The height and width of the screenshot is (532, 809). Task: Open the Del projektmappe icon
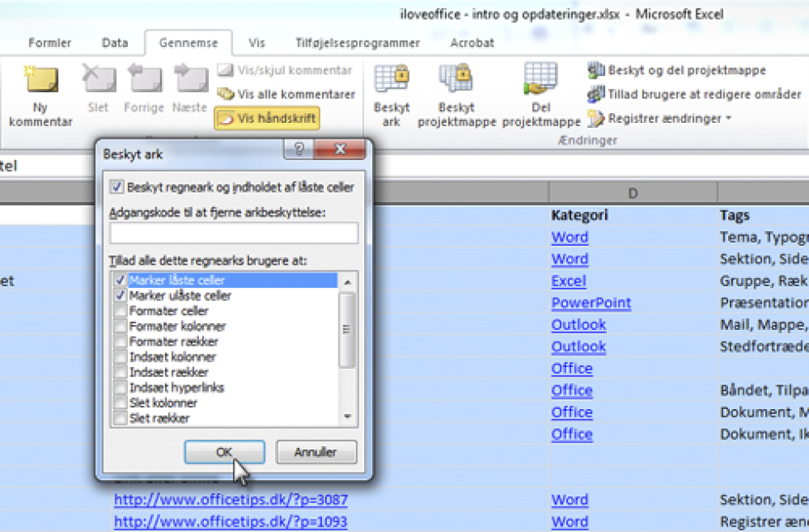[x=541, y=81]
